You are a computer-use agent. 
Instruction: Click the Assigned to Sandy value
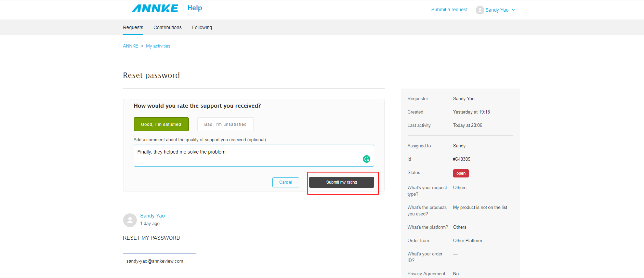[x=459, y=146]
